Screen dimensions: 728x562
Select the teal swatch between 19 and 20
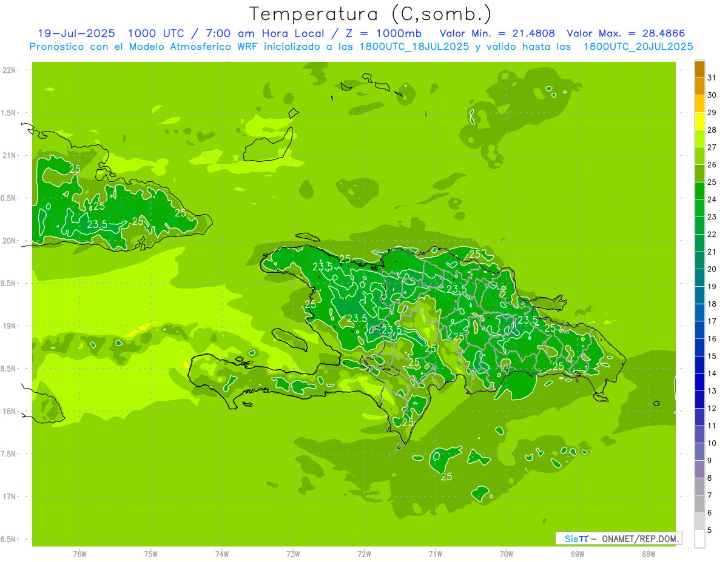699,278
